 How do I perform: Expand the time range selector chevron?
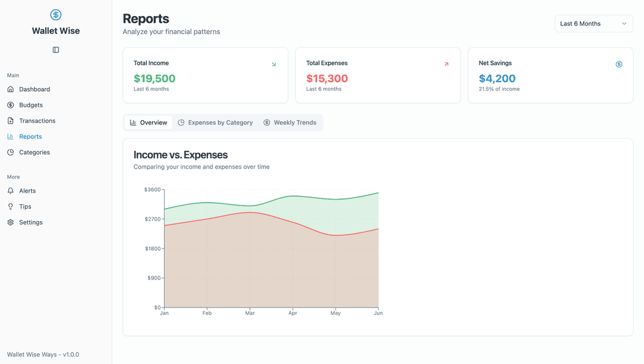point(624,24)
